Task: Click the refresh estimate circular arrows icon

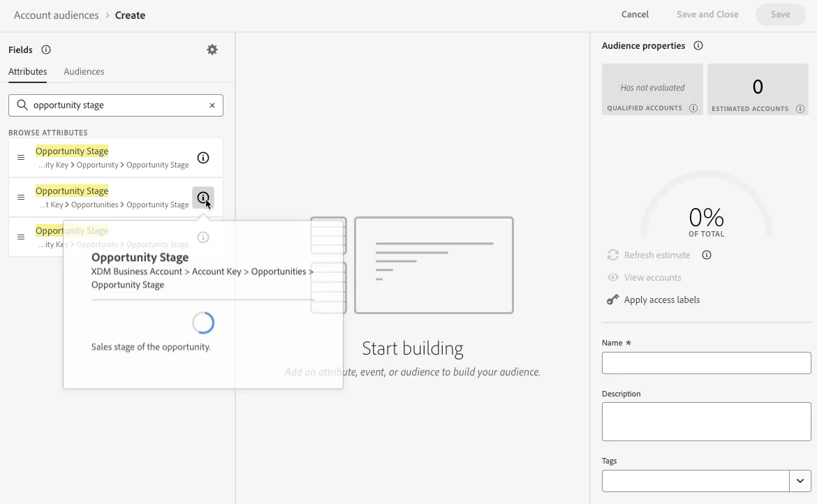Action: pos(613,255)
